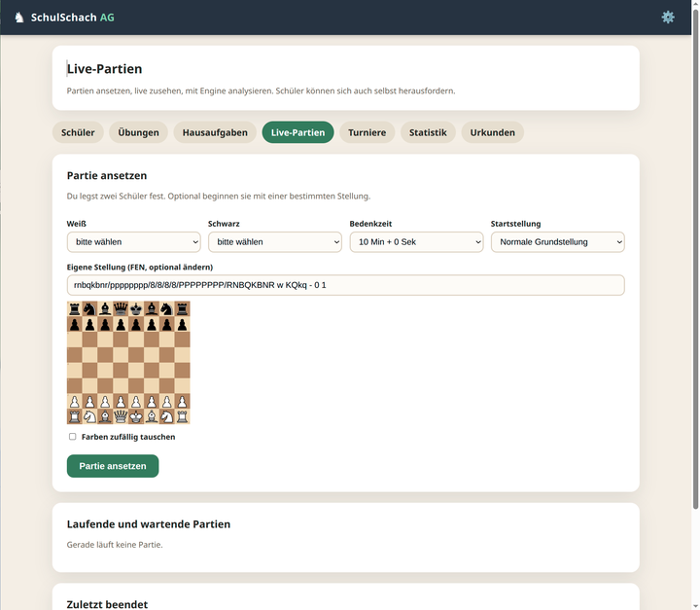Screen dimensions: 700x610
Task: Click the page vertical scrollbar
Action: 695,259
